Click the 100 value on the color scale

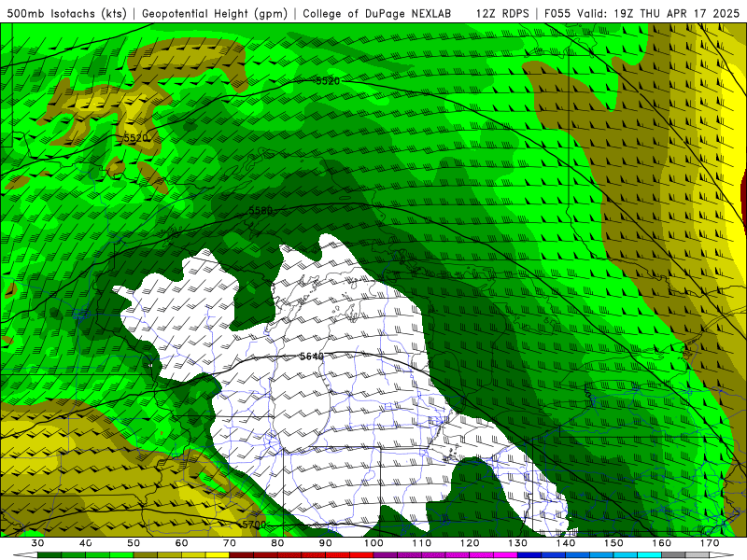(373, 543)
